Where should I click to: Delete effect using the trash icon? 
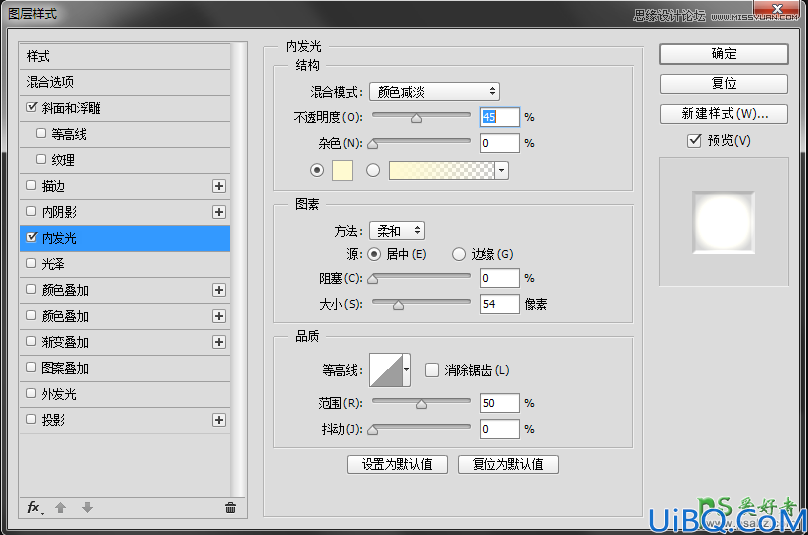230,508
